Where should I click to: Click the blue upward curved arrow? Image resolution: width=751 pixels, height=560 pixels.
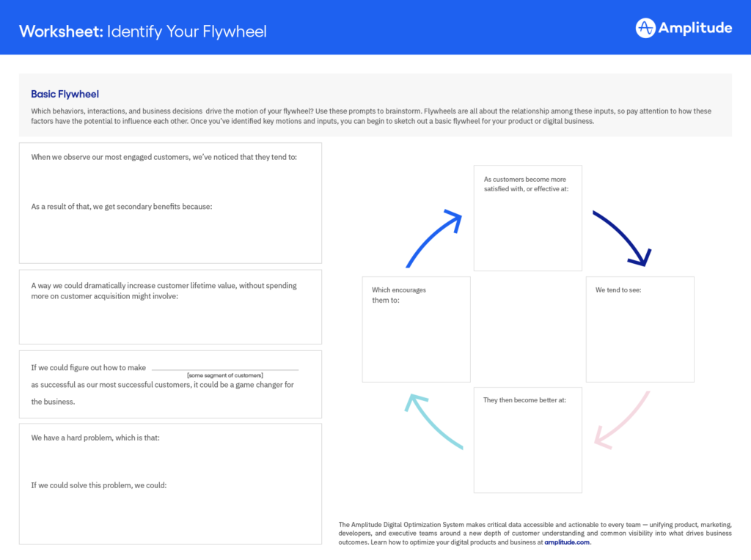(x=433, y=237)
